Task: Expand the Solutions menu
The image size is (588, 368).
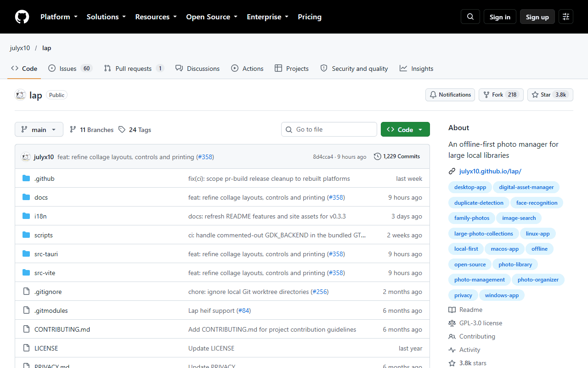Action: [x=106, y=17]
